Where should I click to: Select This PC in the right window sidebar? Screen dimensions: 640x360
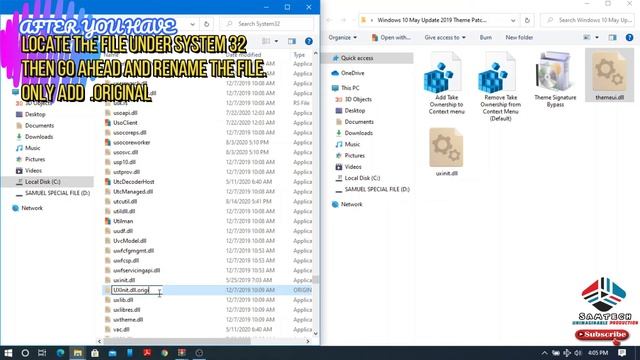pyautogui.click(x=350, y=88)
